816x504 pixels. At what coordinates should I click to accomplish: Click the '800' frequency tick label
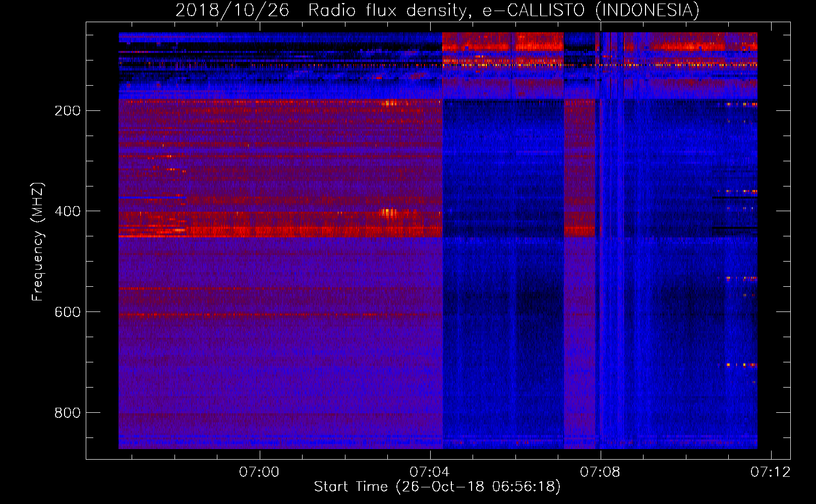pyautogui.click(x=68, y=413)
